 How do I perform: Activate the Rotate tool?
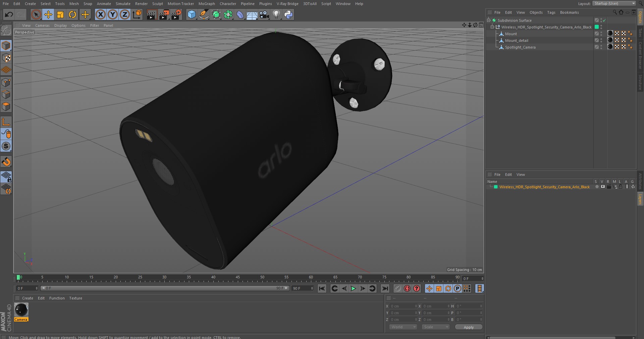[72, 14]
